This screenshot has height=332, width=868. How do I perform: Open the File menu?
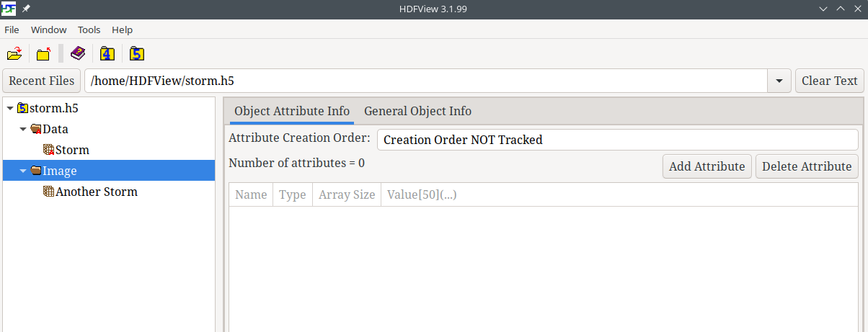(x=12, y=30)
